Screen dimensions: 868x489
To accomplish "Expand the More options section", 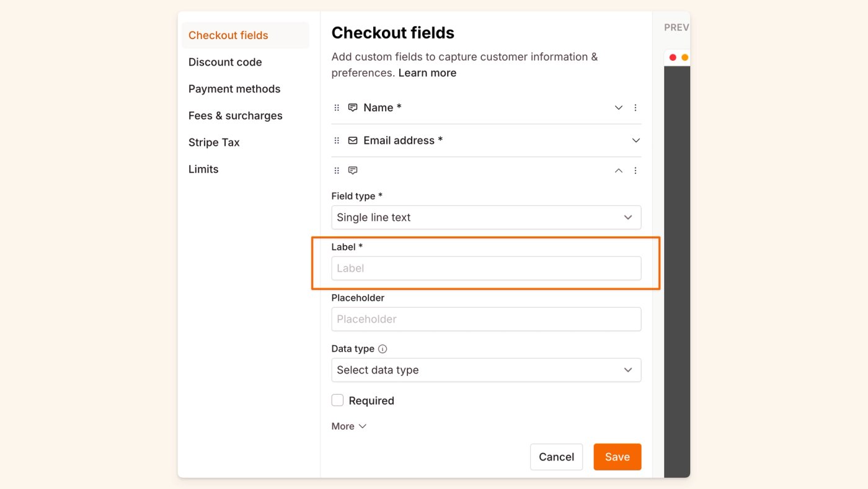I will coord(349,426).
